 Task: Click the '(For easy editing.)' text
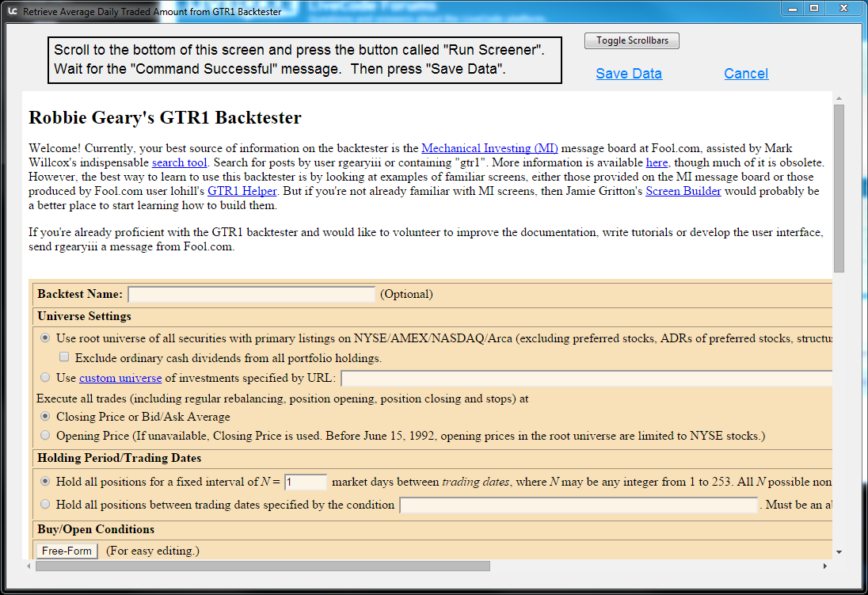(x=152, y=551)
